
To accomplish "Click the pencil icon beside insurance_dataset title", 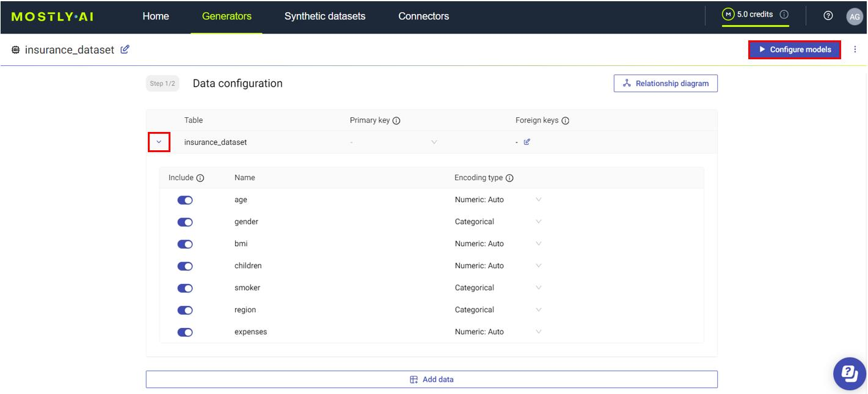I will 125,49.
